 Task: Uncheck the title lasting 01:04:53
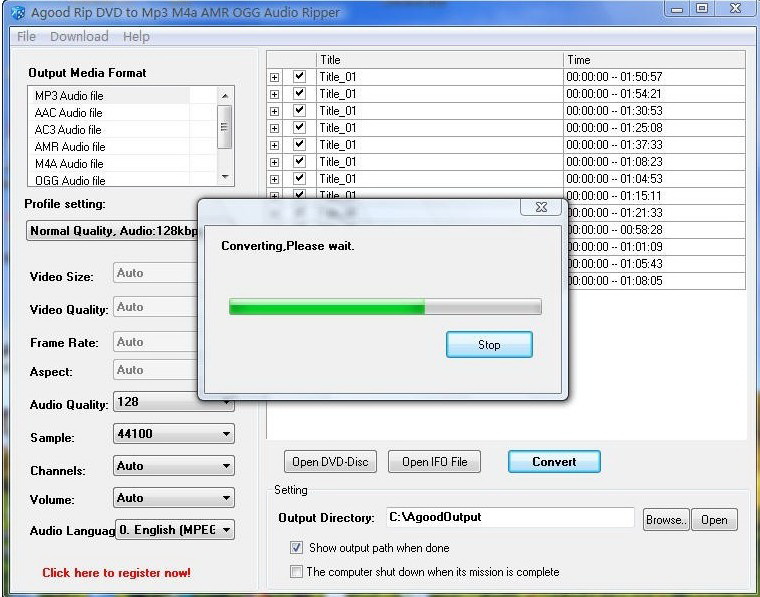point(300,178)
